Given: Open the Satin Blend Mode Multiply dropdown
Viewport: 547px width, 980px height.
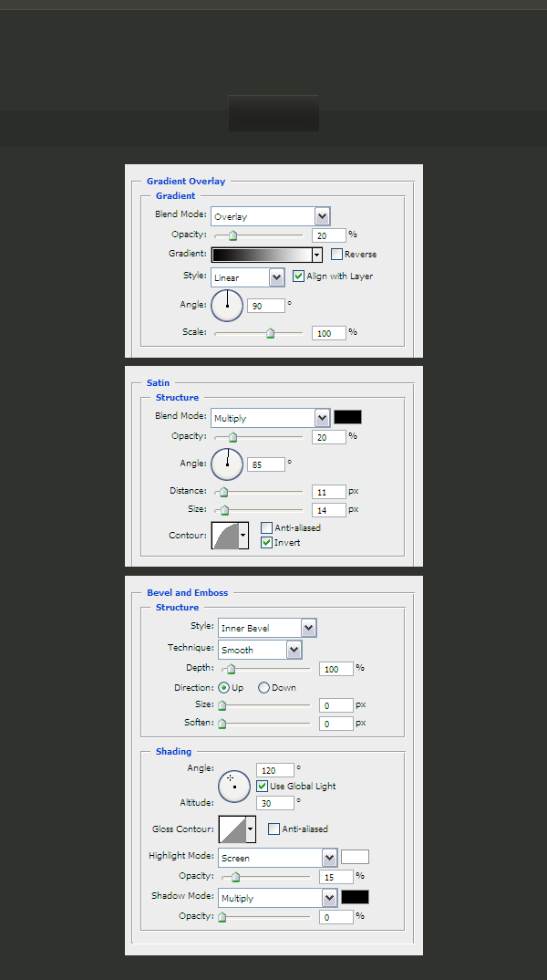Looking at the screenshot, I should coord(271,418).
